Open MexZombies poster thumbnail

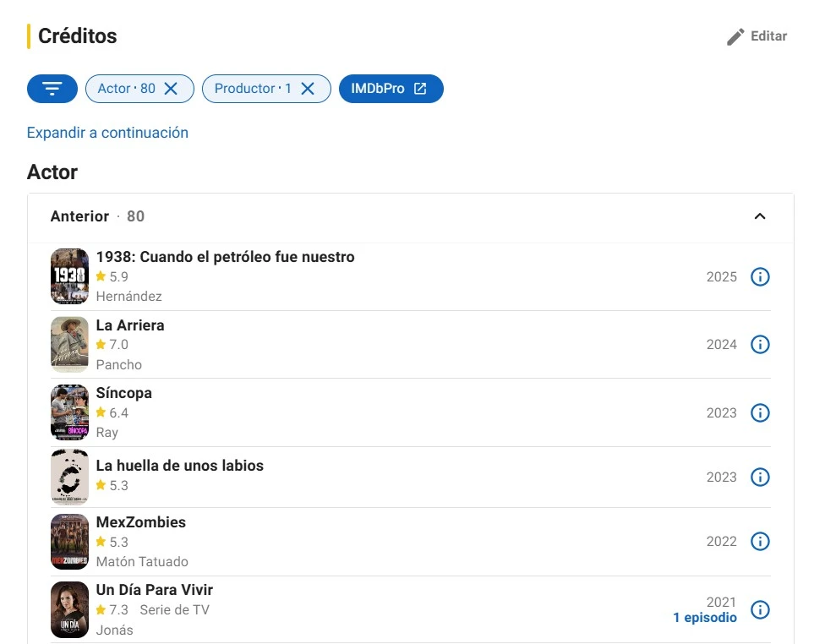click(x=69, y=541)
